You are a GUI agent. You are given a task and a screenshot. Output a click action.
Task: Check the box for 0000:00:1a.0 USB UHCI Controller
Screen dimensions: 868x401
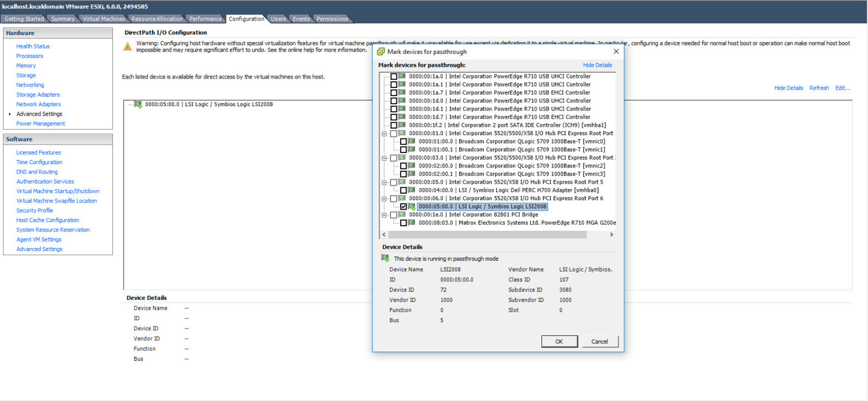click(394, 77)
